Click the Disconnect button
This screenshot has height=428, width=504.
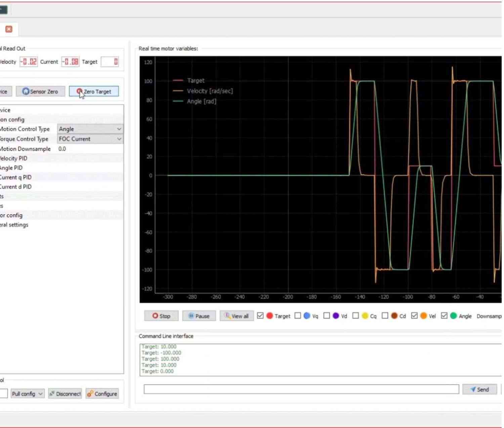tap(65, 394)
